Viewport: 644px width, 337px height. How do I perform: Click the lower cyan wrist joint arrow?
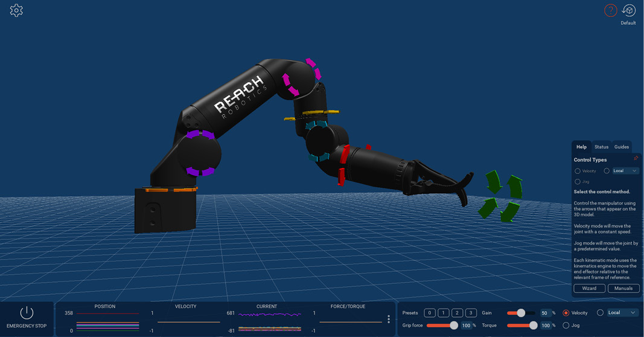(x=319, y=158)
